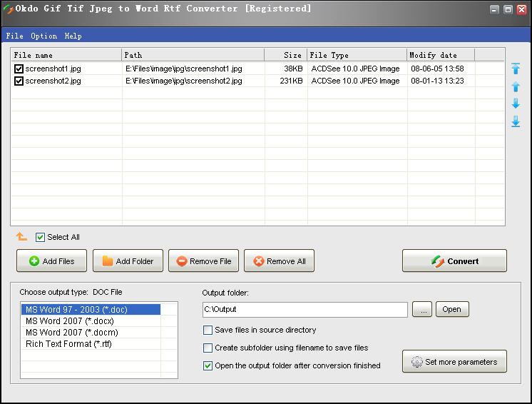The image size is (532, 404).
Task: Start conversion with the Convert button
Action: pos(455,261)
